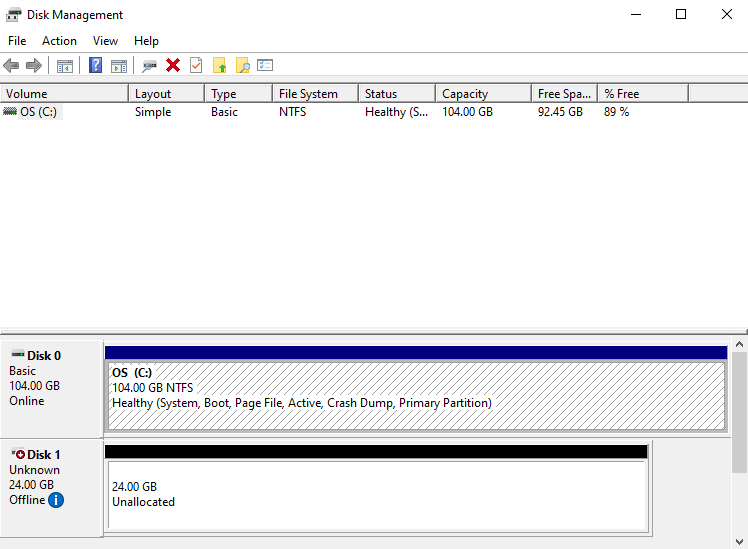The width and height of the screenshot is (748, 549).
Task: Sort by the File System column header
Action: click(x=314, y=94)
